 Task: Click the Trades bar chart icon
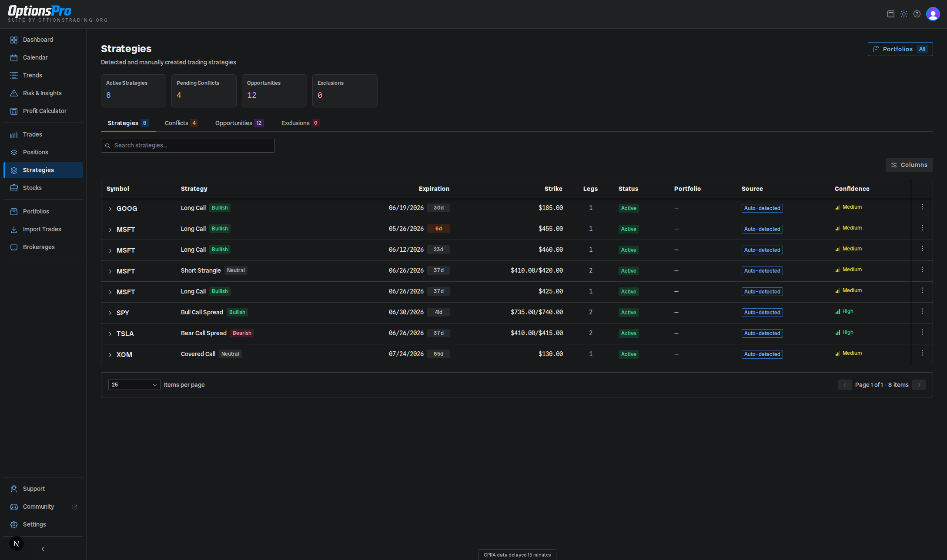coord(14,135)
